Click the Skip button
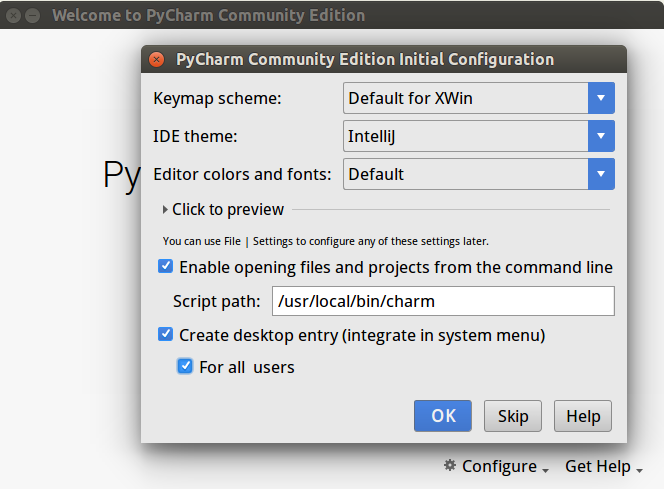 pyautogui.click(x=513, y=416)
